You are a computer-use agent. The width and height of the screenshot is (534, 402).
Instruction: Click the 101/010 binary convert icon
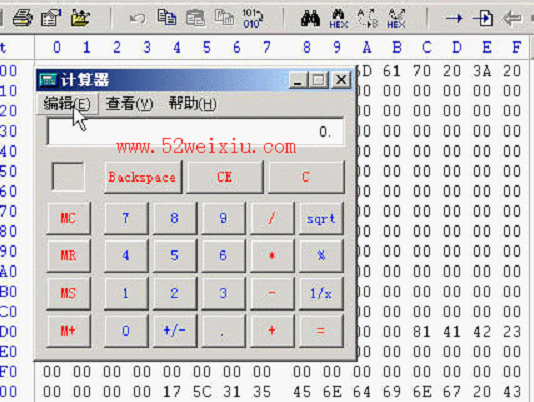252,18
